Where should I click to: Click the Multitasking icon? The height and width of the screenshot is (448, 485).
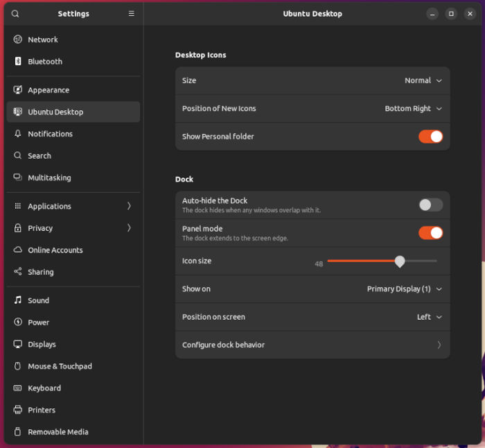[x=17, y=177]
